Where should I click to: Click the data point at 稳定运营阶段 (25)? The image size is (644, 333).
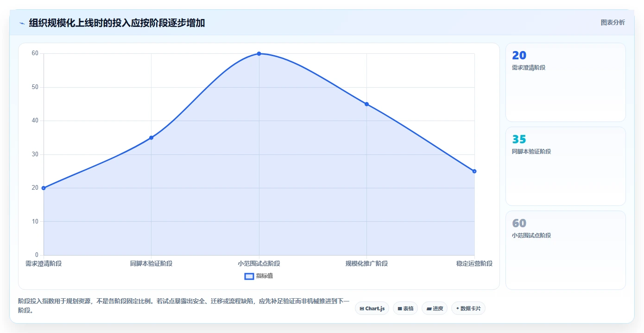coord(474,171)
